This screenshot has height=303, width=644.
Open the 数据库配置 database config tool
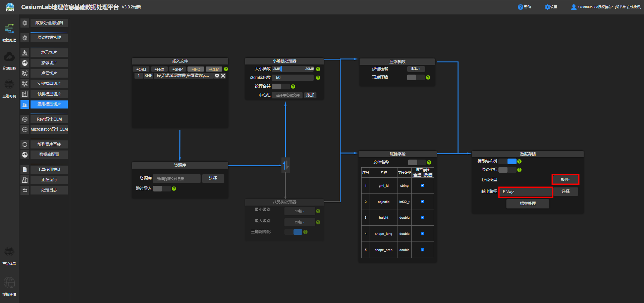click(x=49, y=155)
